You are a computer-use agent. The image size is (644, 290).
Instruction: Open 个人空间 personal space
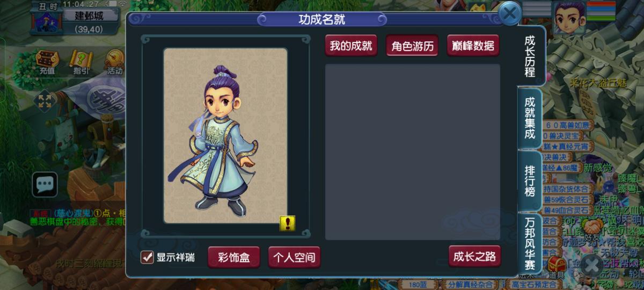pos(295,257)
